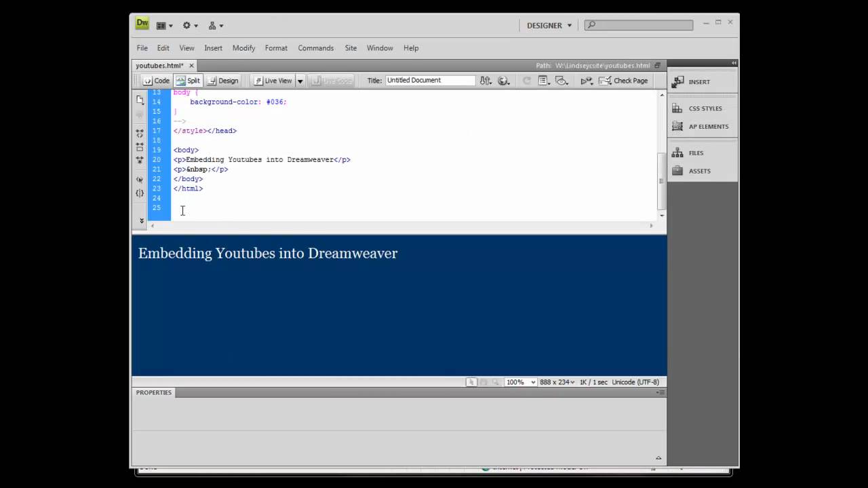The width and height of the screenshot is (868, 488).
Task: Click the Preview in Browser globe icon
Action: (503, 81)
